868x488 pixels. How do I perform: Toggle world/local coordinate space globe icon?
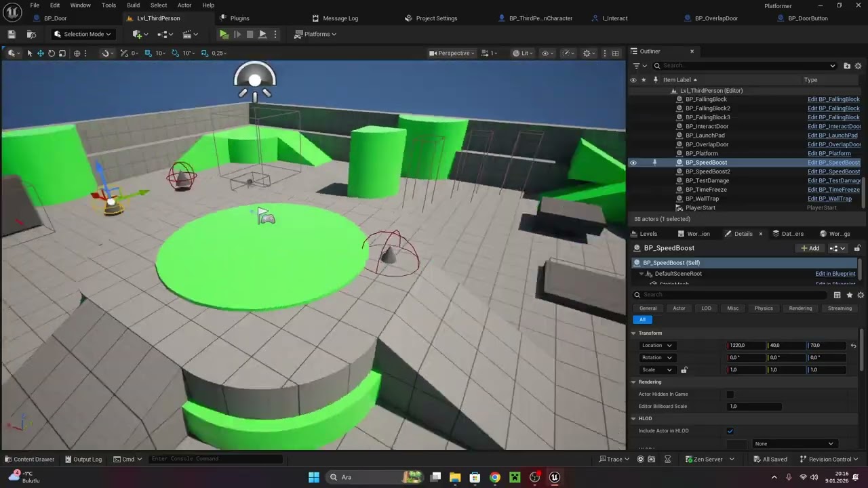point(77,53)
